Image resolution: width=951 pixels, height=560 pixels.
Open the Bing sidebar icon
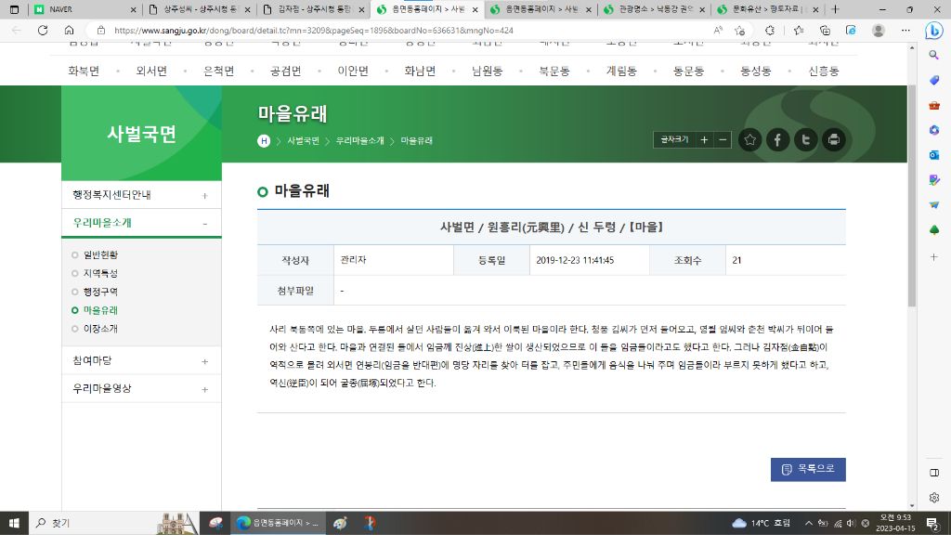(933, 30)
